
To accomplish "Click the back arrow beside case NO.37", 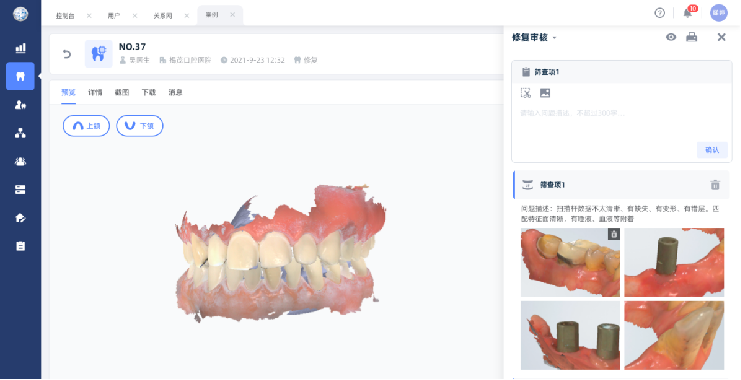I will [x=67, y=54].
